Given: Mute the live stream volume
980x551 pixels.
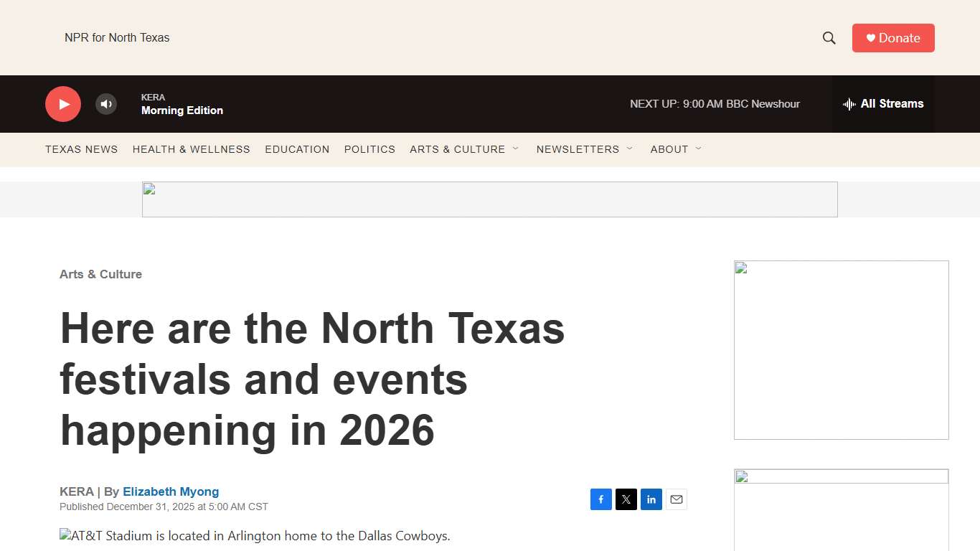Looking at the screenshot, I should click(x=106, y=103).
